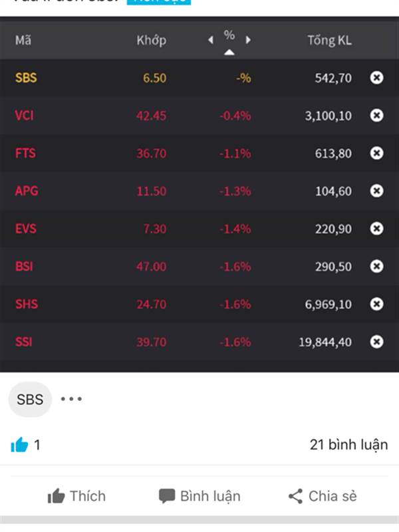Toggle sort order via % ascending triangle

(229, 53)
